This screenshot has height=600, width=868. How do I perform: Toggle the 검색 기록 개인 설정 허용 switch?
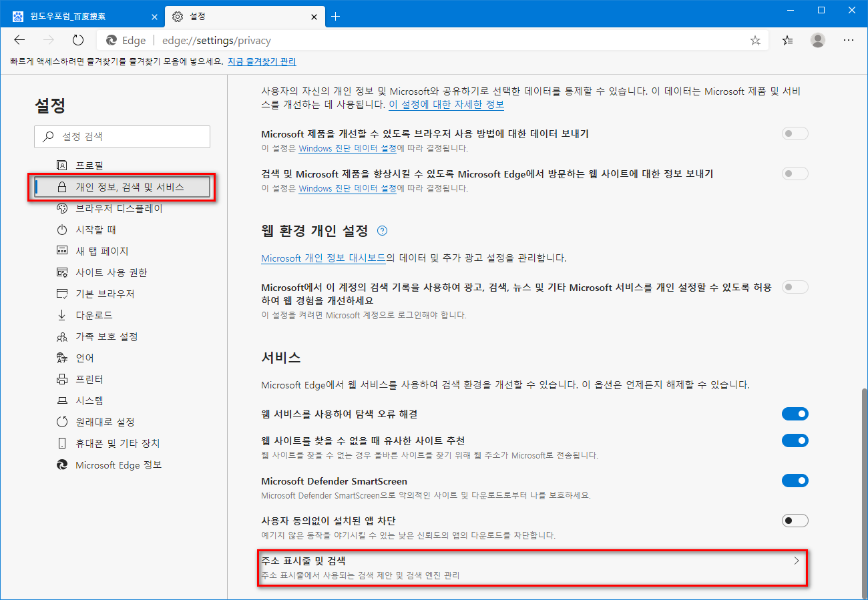pyautogui.click(x=795, y=287)
